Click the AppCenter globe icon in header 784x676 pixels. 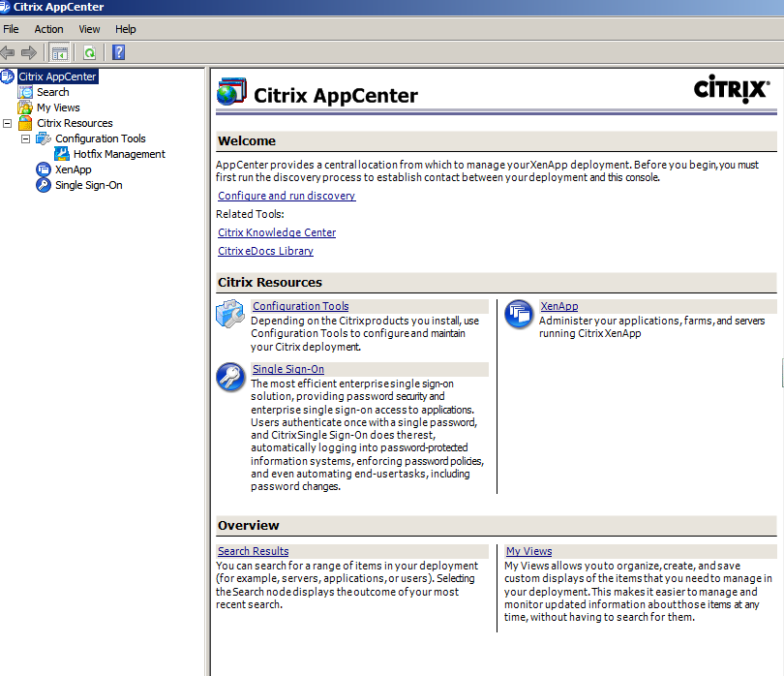coord(231,92)
